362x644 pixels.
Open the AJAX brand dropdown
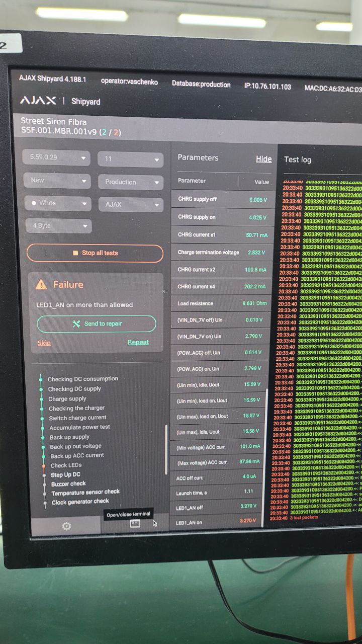pos(130,205)
